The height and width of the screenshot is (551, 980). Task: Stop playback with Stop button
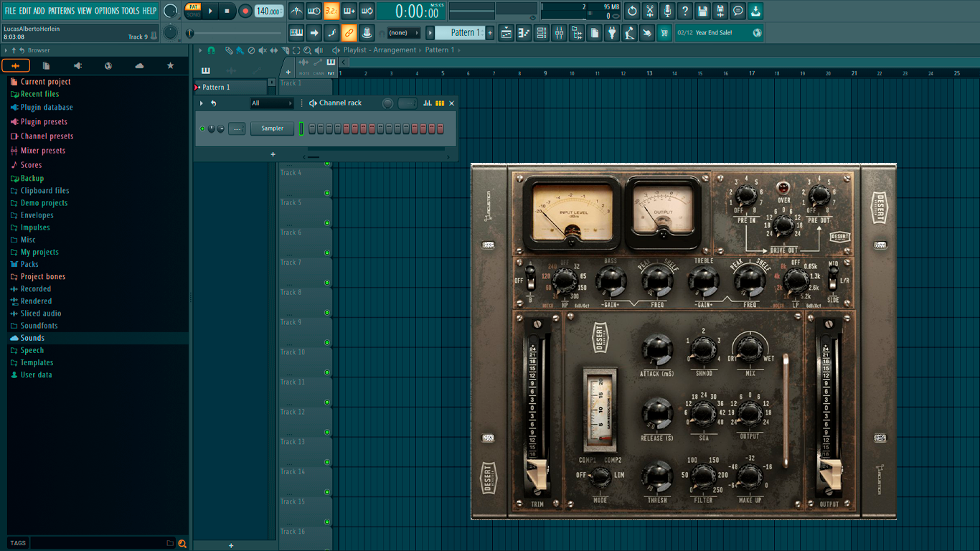[x=227, y=11]
